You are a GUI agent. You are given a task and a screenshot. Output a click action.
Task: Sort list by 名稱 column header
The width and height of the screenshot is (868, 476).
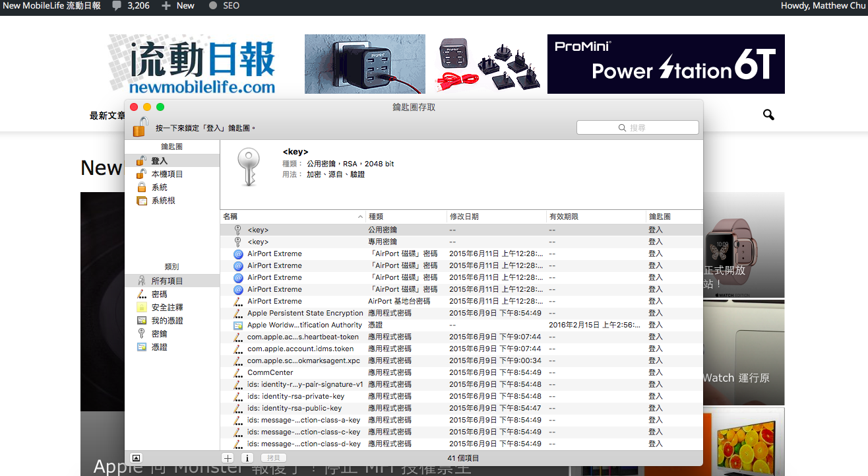tap(289, 217)
